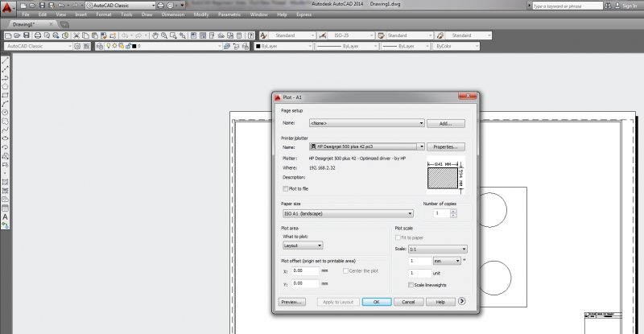Click the Number of copies stepper

pos(453,213)
